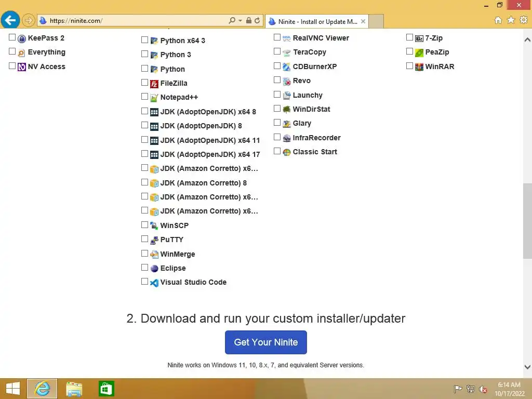Click the Launchy icon
This screenshot has width=532, height=399.
coord(287,96)
